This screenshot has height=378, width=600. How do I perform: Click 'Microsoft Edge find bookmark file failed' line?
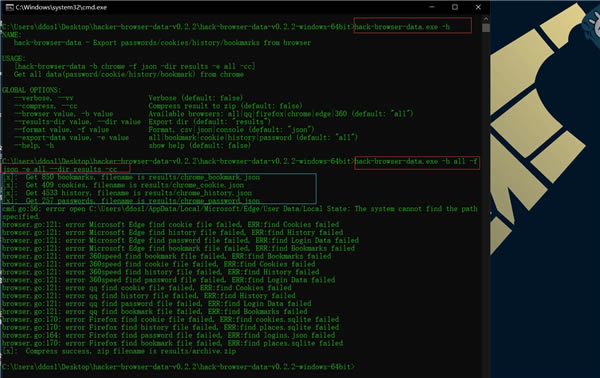click(x=178, y=248)
